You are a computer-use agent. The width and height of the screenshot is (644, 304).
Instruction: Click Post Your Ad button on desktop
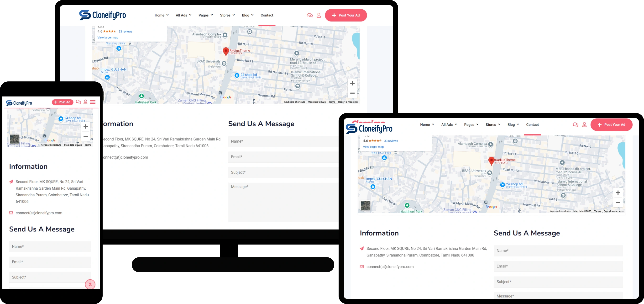[x=346, y=15]
